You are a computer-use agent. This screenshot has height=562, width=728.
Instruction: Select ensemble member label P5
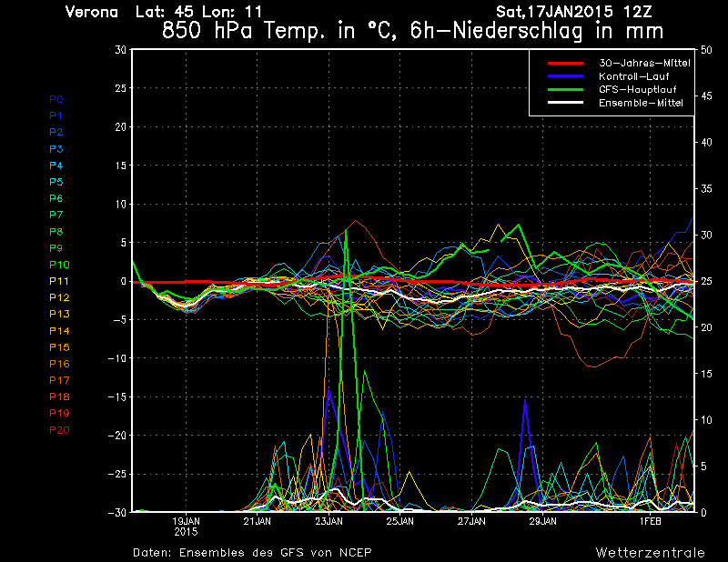tap(56, 182)
